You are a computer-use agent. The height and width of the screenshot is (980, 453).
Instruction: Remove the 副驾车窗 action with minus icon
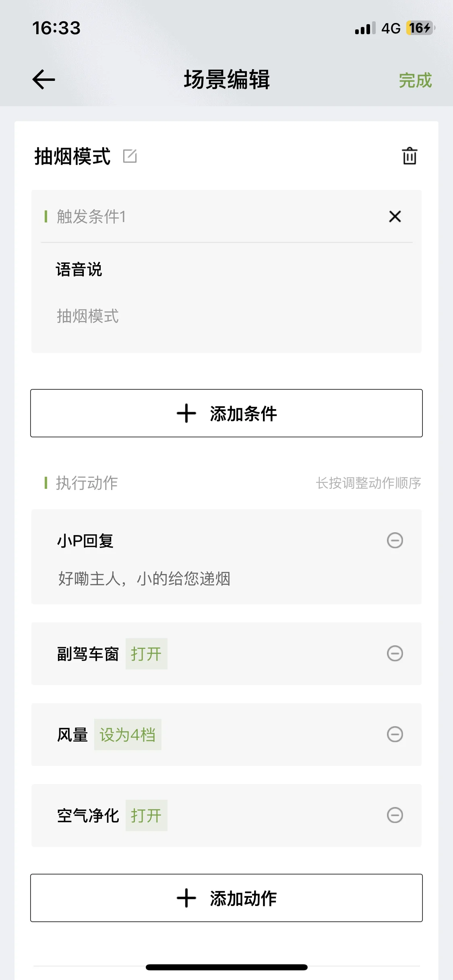(x=395, y=653)
